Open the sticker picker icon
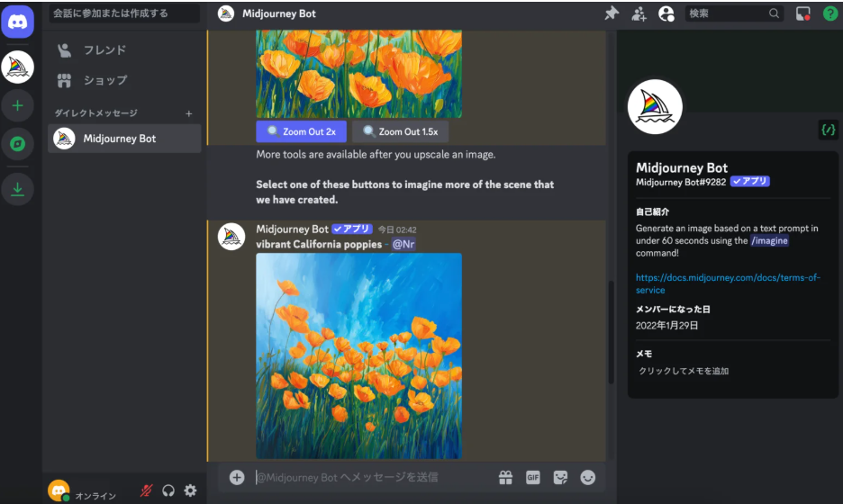 click(560, 477)
